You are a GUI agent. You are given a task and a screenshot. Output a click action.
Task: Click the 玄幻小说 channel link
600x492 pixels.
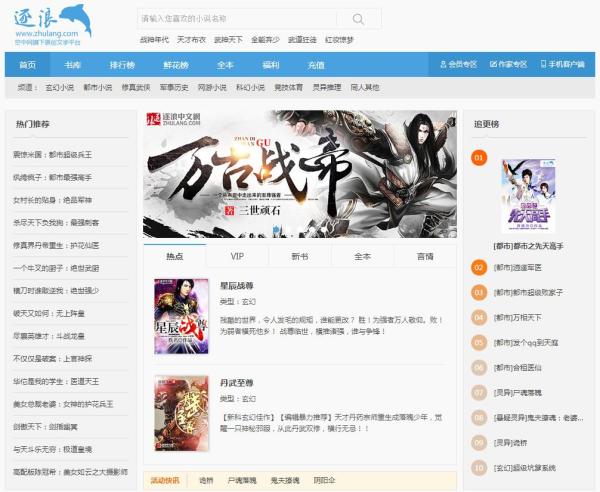click(59, 88)
